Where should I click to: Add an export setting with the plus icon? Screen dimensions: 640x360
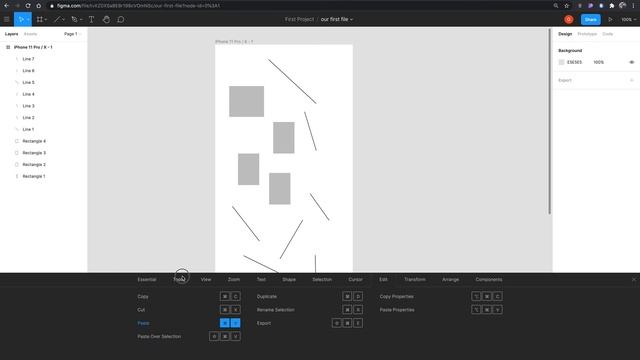tap(632, 80)
